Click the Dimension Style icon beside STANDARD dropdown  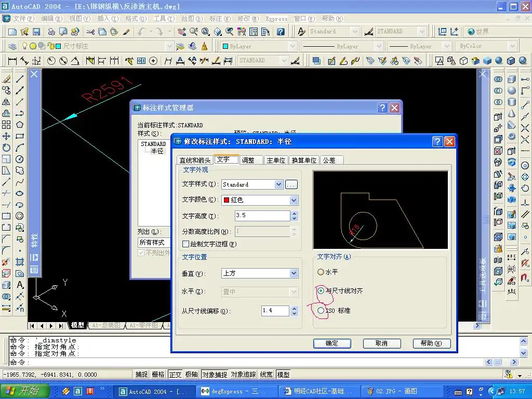pos(295,61)
